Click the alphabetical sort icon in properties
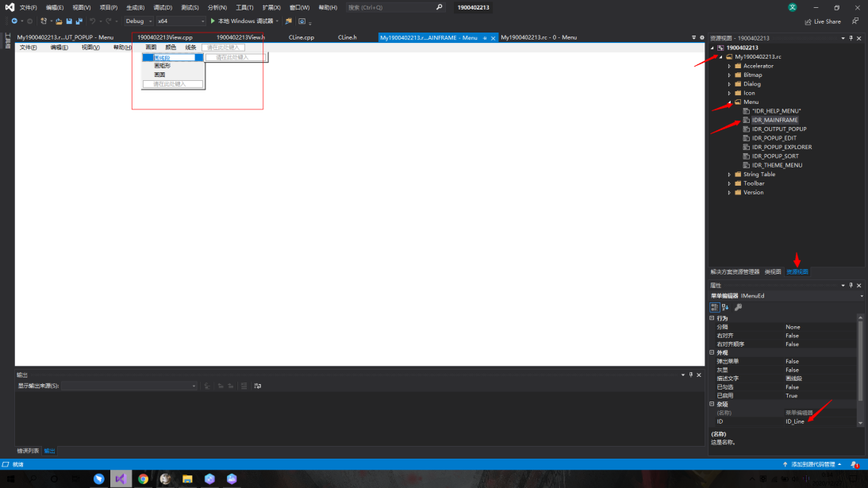The height and width of the screenshot is (488, 868). coord(725,307)
